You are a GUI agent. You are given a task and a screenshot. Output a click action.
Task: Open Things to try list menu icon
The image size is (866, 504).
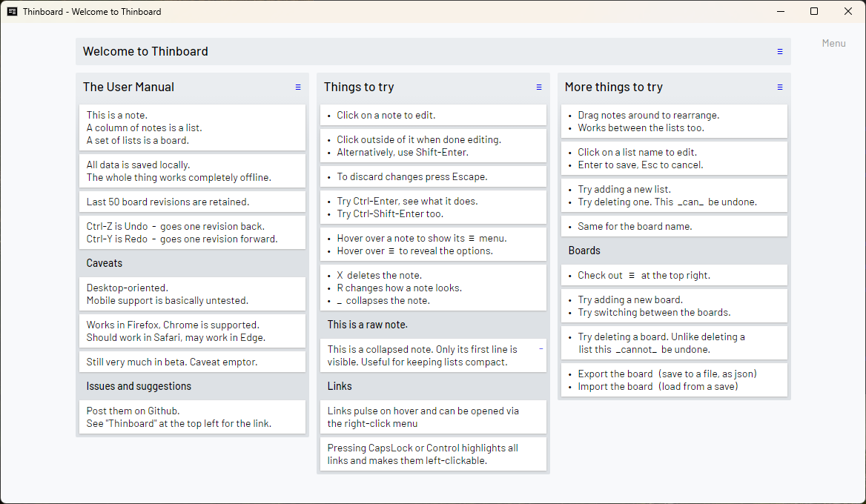point(538,87)
